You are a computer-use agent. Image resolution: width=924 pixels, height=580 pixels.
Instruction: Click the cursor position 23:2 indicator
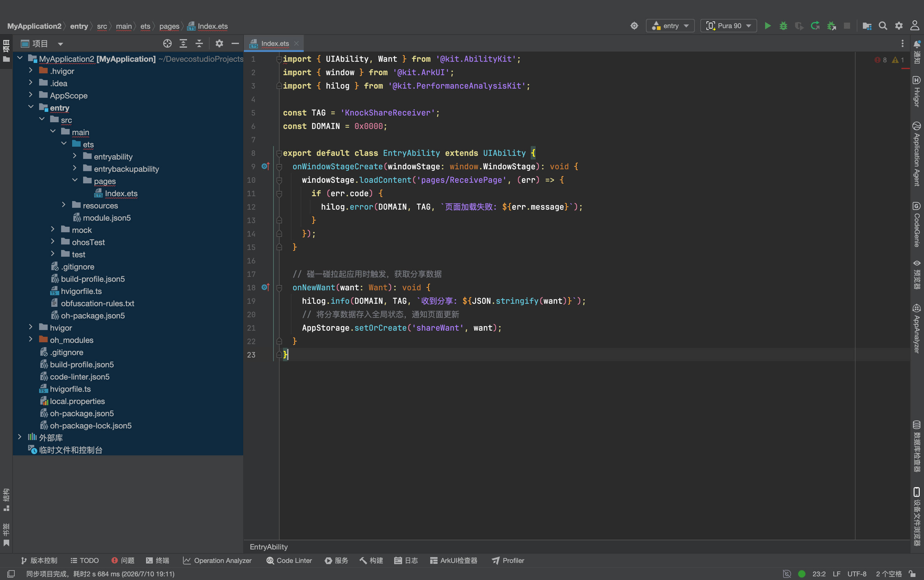click(819, 574)
